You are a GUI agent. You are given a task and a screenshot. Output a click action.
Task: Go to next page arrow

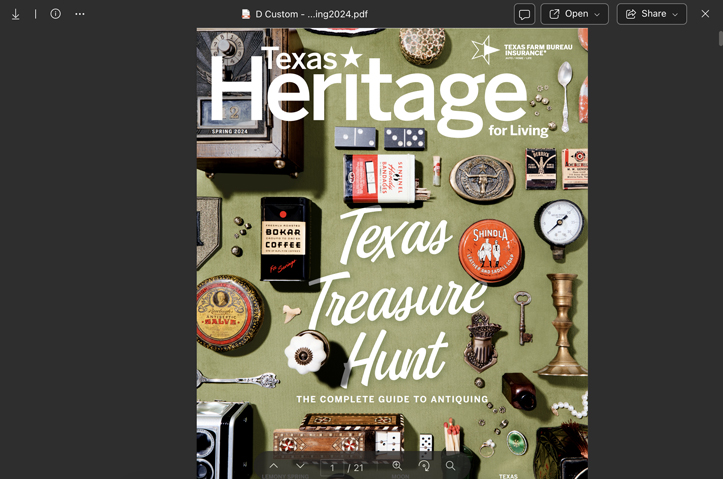(300, 466)
